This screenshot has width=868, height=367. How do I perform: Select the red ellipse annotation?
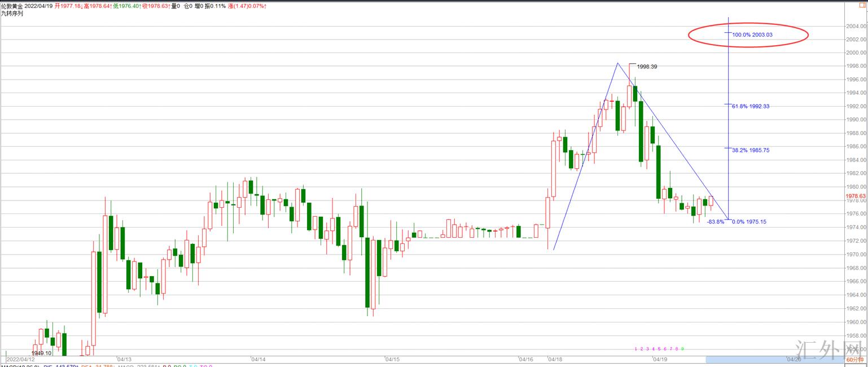748,35
